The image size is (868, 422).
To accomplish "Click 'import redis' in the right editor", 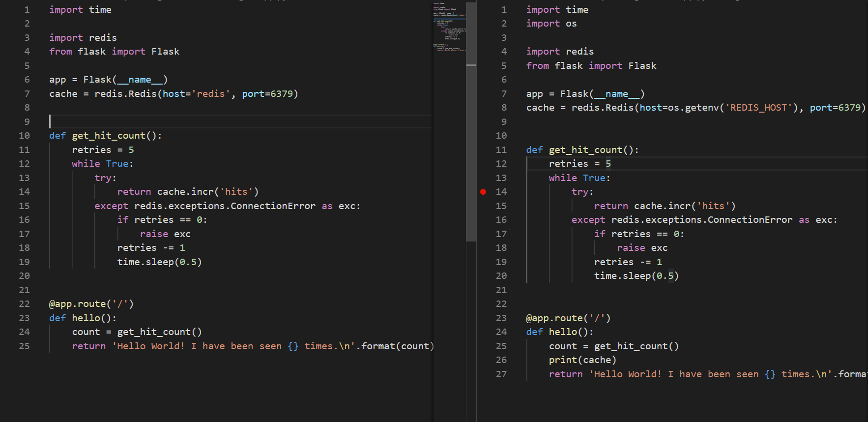I will [560, 52].
